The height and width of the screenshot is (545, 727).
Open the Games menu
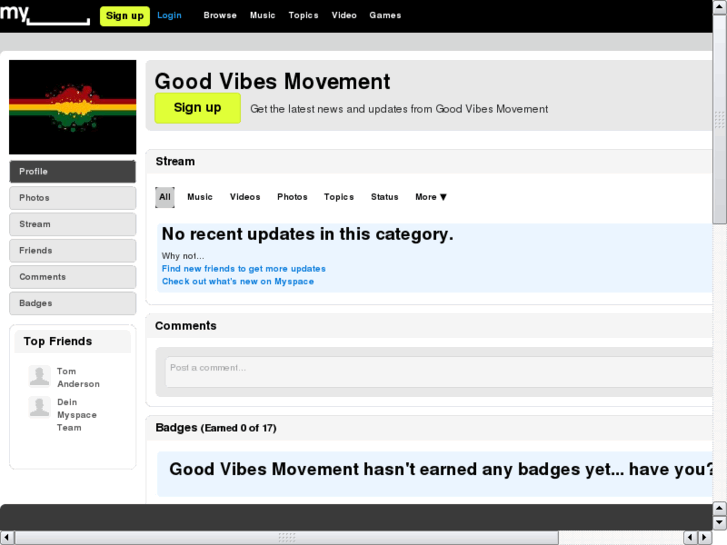[385, 15]
